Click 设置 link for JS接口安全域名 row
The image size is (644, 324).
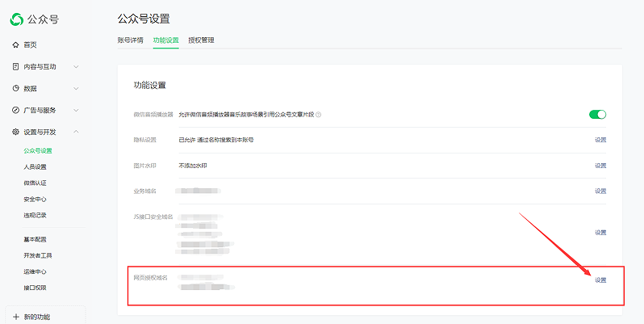click(x=600, y=233)
